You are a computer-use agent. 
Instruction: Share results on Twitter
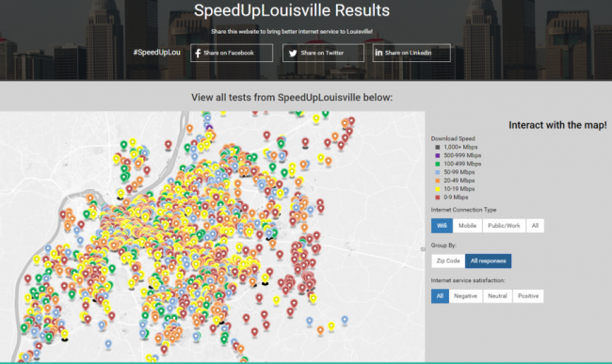coord(323,53)
